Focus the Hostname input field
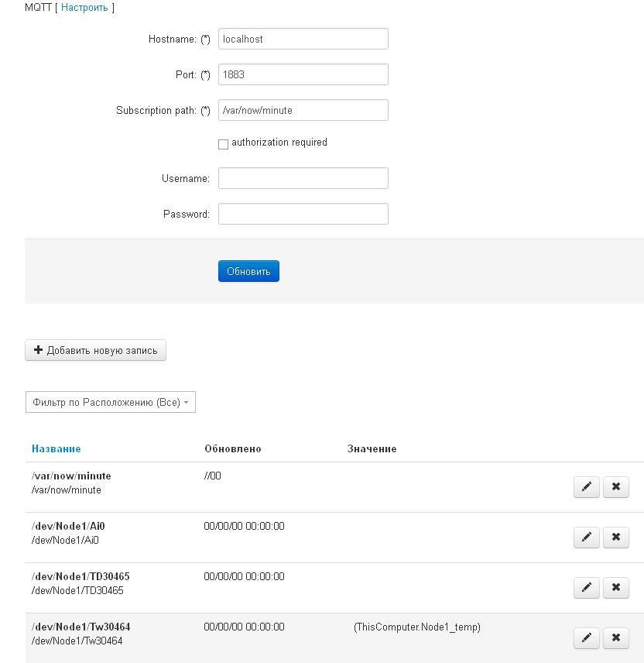 303,39
